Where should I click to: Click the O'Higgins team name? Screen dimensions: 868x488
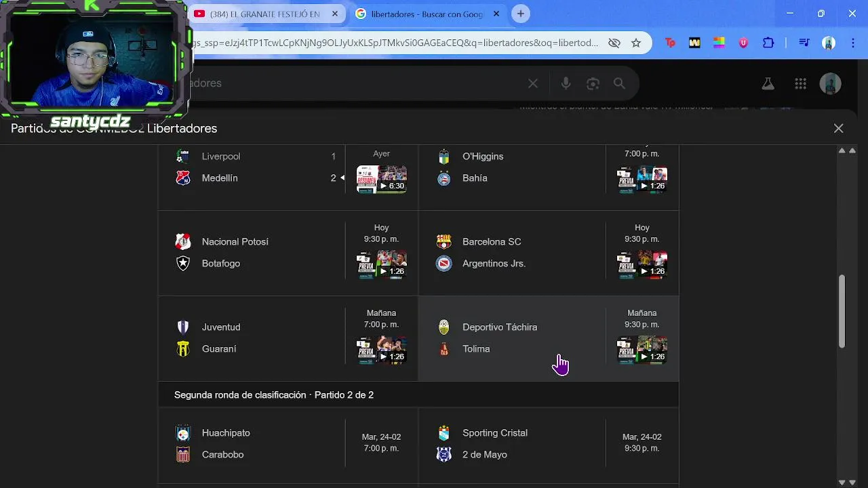click(x=483, y=156)
